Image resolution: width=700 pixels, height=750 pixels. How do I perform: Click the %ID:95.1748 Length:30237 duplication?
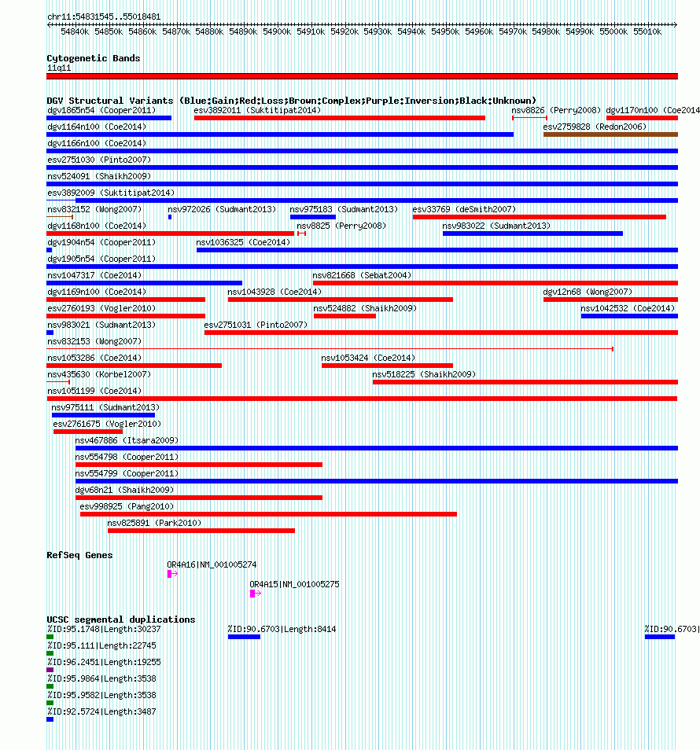point(50,637)
